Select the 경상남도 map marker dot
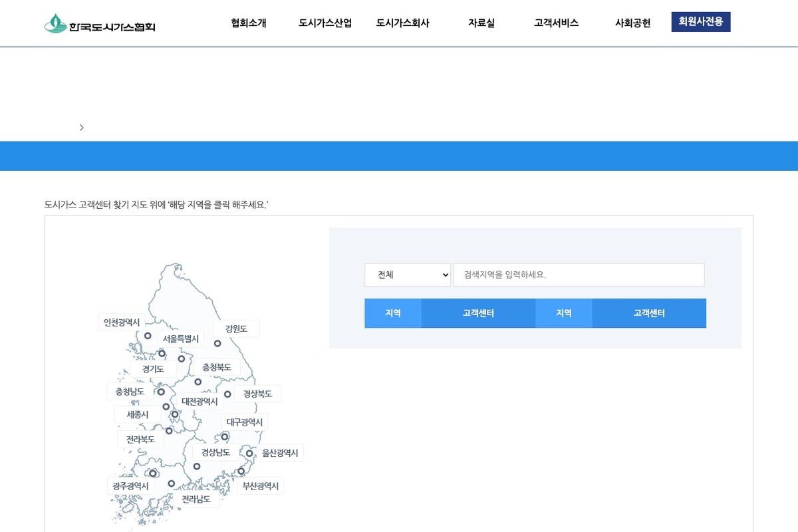Viewport: 798px width, 532px height. 197,466
